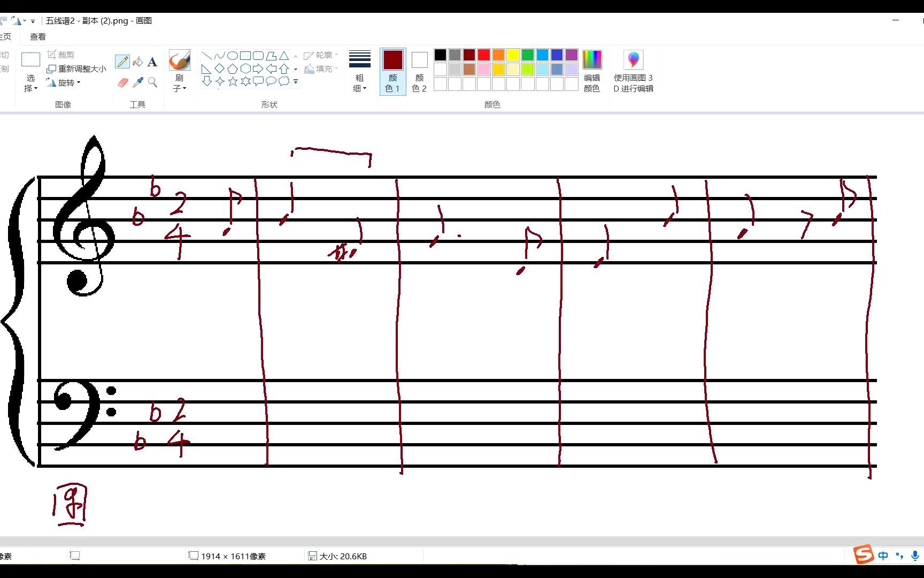Viewport: 924px width, 578px height.
Task: Open Quick Access Toolbar customize dropdown arrow
Action: pyautogui.click(x=33, y=21)
